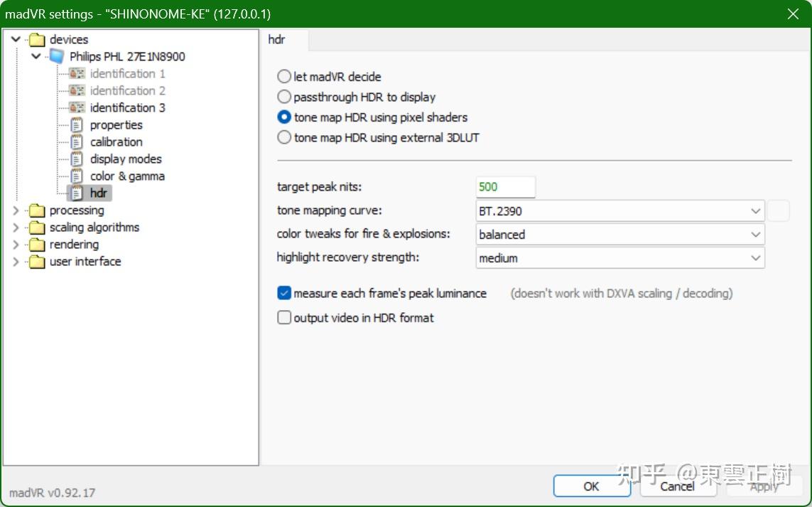This screenshot has height=507, width=812.
Task: Click the identification 1 card icon
Action: [x=77, y=74]
